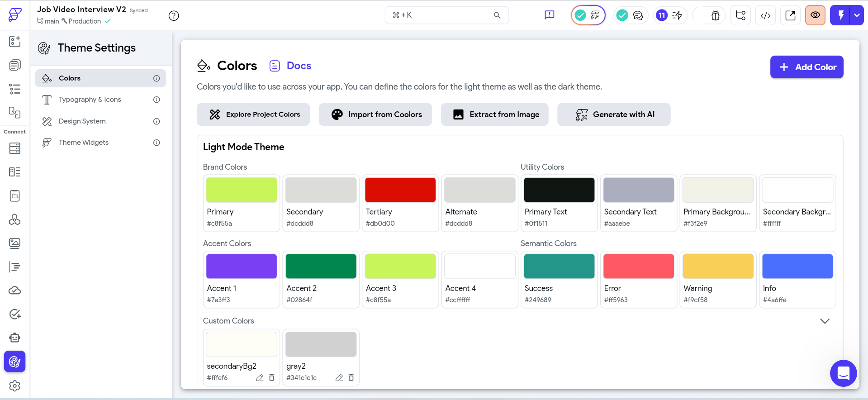
Task: Click the help question mark icon
Action: 174,16
